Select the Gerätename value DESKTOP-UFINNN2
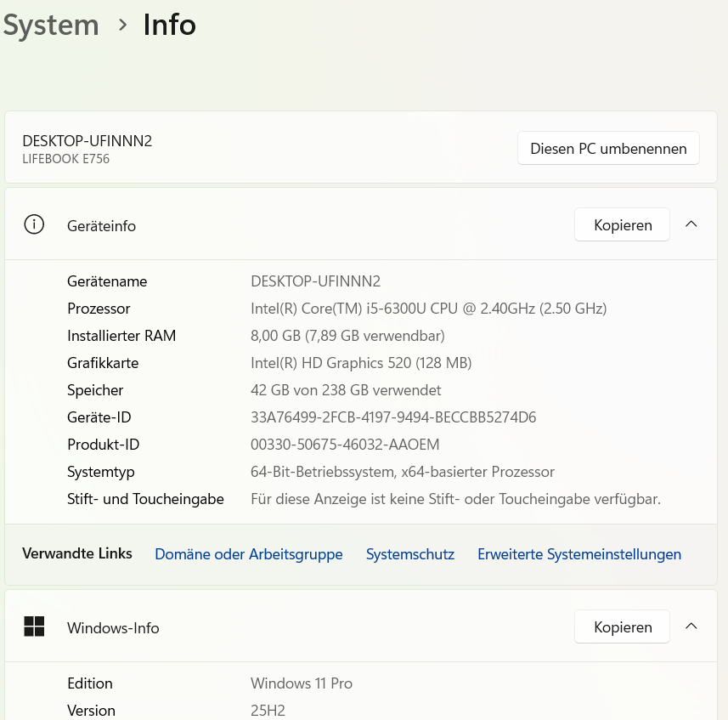 coord(315,281)
